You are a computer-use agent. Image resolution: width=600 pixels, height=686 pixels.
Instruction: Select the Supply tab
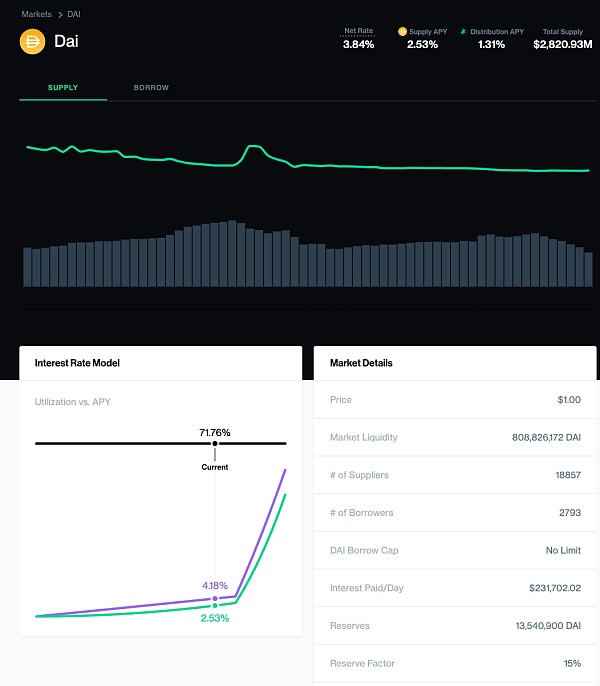[x=63, y=88]
